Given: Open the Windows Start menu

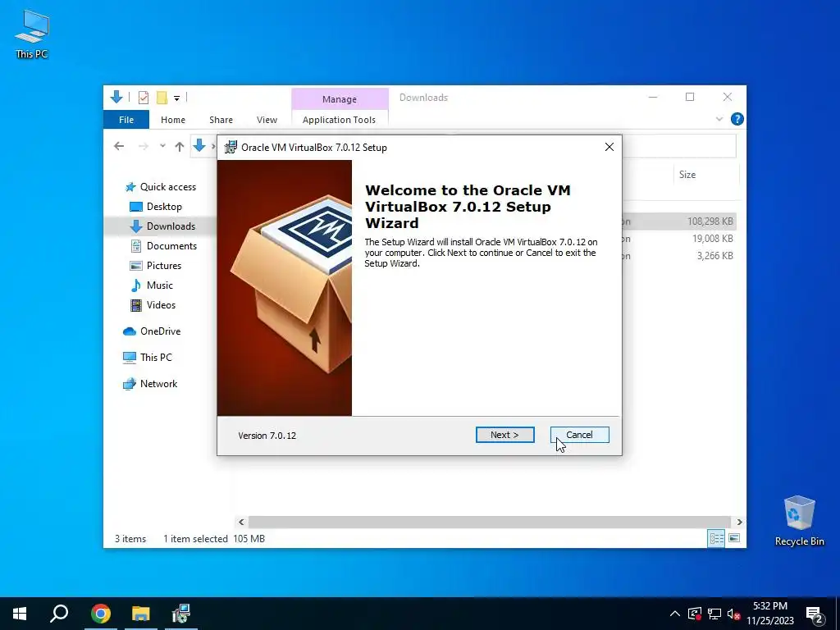Looking at the screenshot, I should point(20,614).
